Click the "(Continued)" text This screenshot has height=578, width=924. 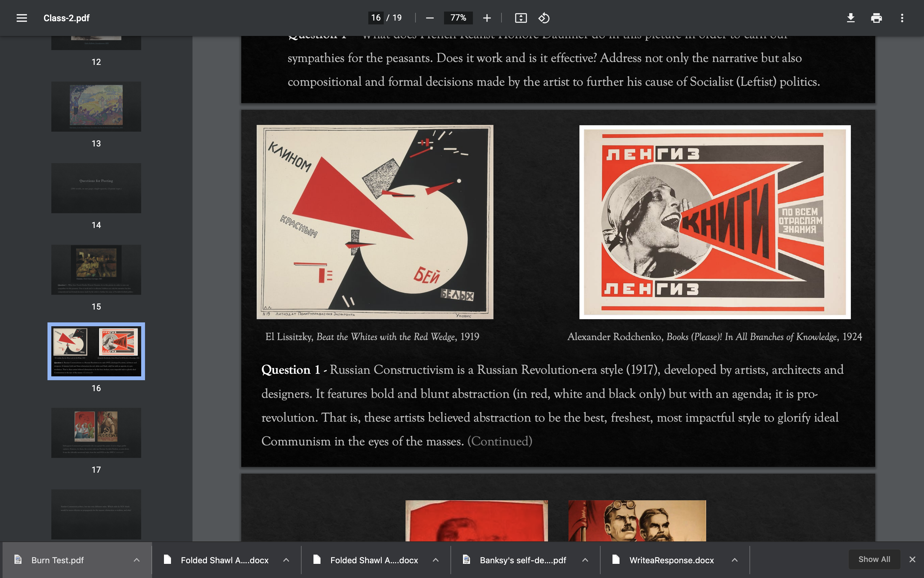(500, 441)
